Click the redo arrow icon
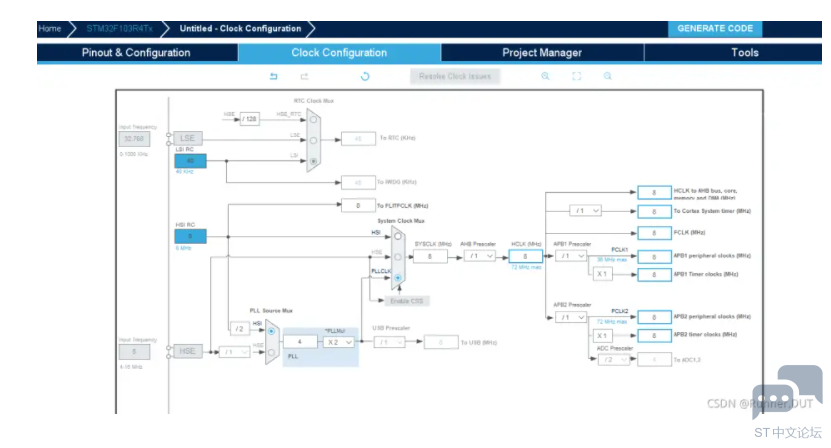Viewport: 831px width, 448px height. (x=304, y=76)
